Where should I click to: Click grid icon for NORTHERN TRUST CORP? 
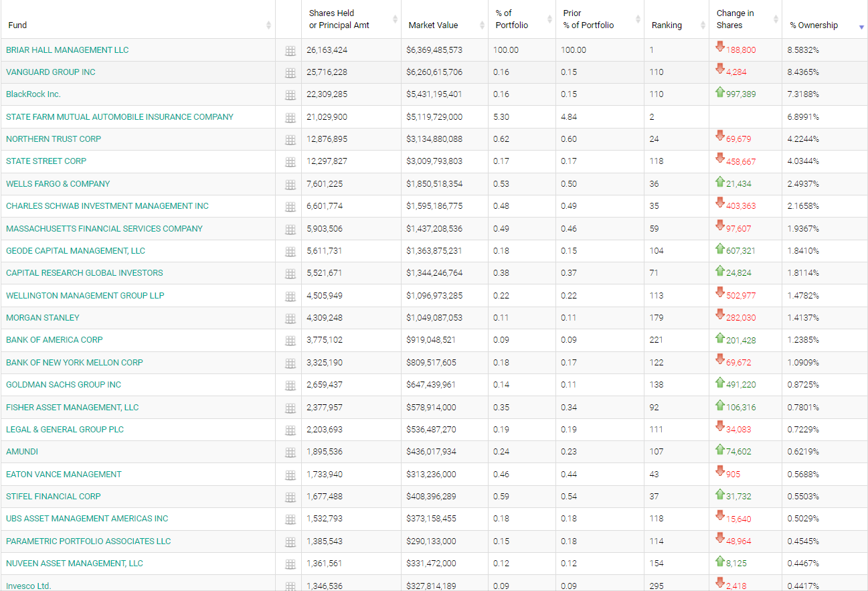[x=290, y=140]
